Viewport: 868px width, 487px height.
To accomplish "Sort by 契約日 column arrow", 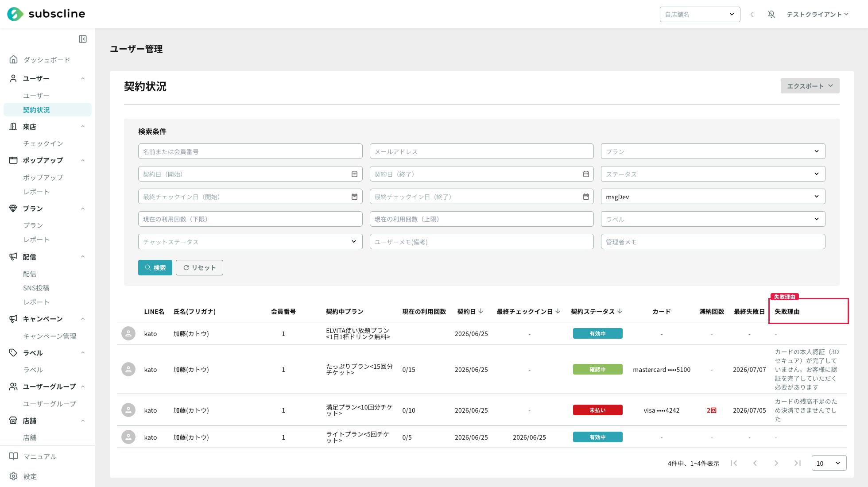I will pyautogui.click(x=481, y=311).
